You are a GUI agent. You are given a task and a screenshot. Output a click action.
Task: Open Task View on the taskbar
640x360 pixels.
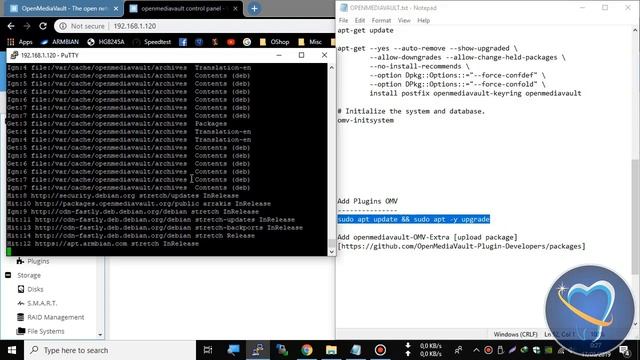point(208,350)
